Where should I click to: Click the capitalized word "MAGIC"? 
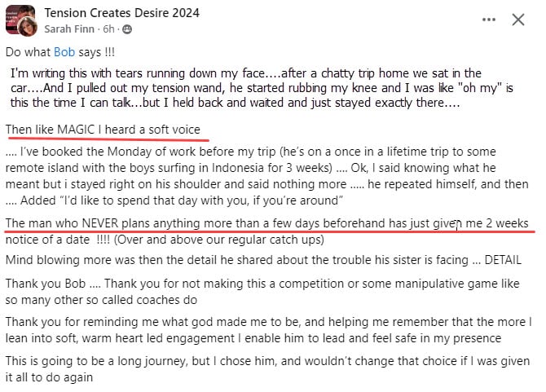coord(77,130)
